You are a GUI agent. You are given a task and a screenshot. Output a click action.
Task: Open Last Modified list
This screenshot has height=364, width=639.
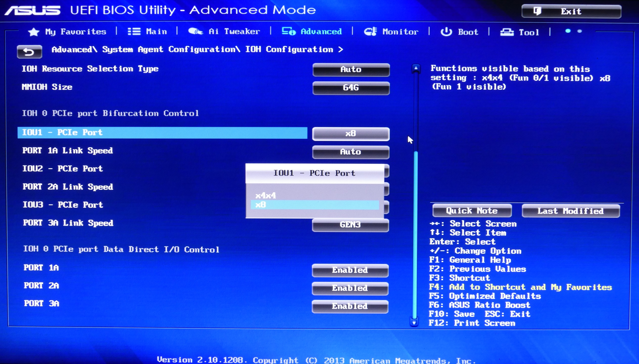(571, 211)
